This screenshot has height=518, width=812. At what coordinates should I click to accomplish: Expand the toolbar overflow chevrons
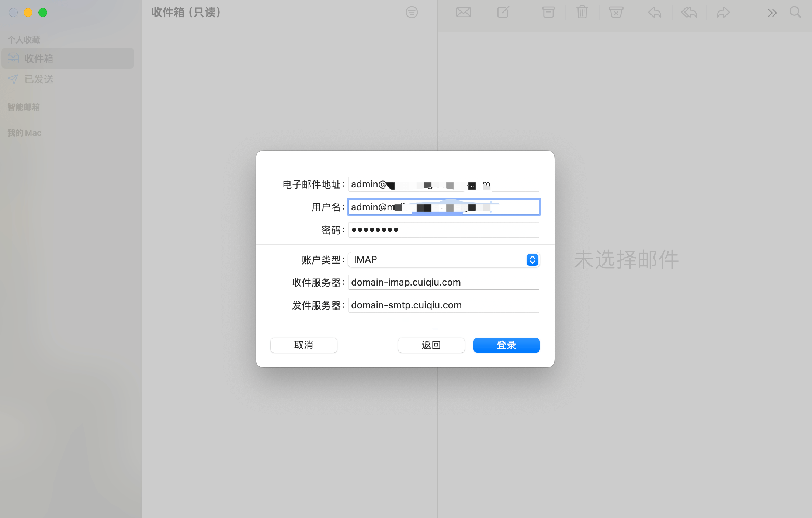tap(772, 13)
